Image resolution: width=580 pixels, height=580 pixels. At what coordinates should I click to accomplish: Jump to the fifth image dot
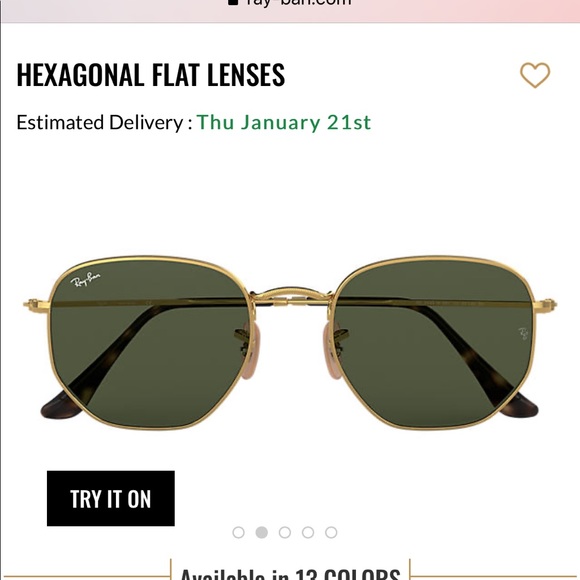point(331,532)
